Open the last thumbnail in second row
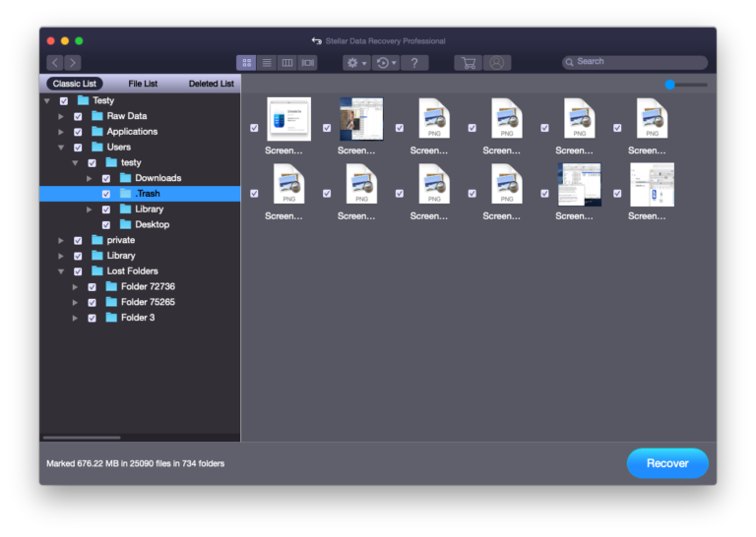The image size is (756, 537). click(652, 185)
